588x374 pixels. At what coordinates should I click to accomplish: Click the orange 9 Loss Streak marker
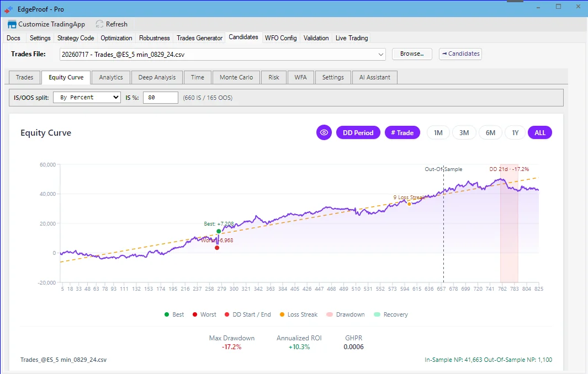coord(409,204)
